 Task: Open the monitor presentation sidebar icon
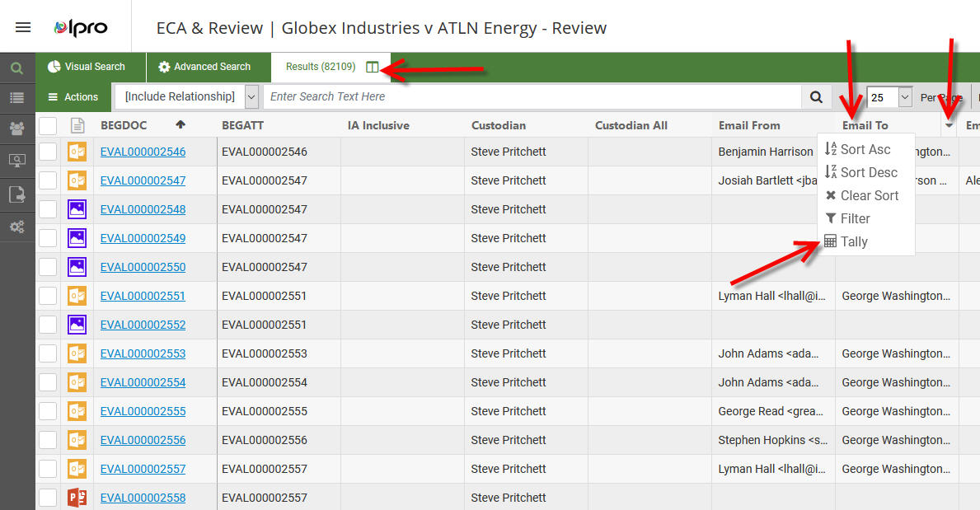point(16,161)
